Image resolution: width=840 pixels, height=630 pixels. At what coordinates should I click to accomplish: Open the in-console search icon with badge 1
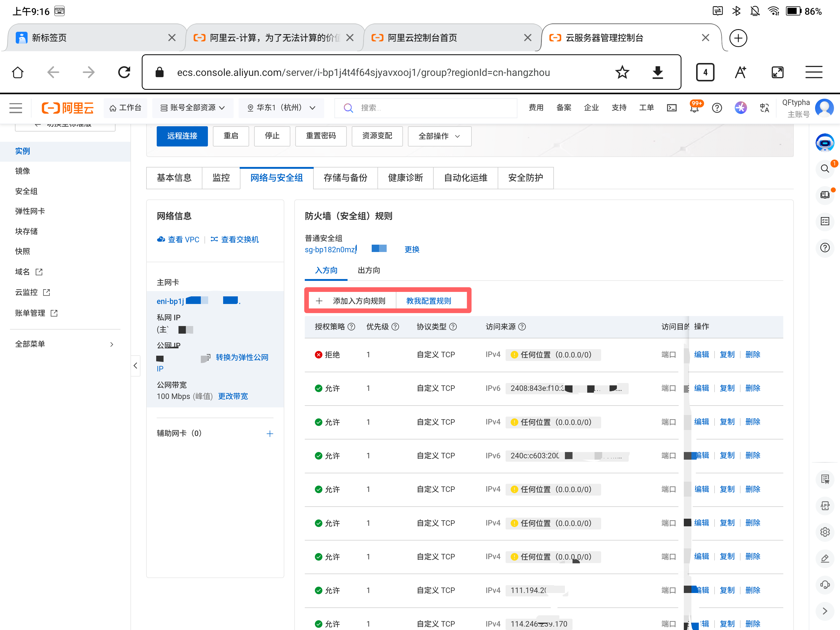click(x=825, y=169)
